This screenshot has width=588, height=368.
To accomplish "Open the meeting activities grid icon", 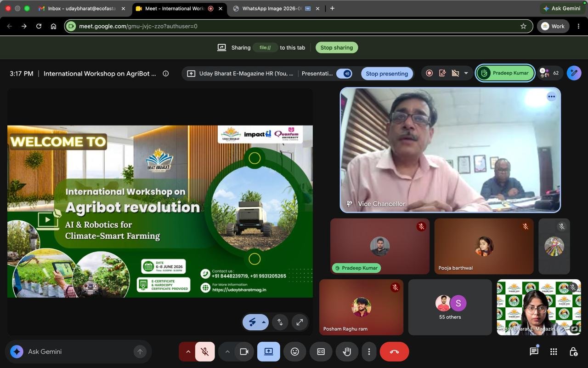I will [554, 352].
